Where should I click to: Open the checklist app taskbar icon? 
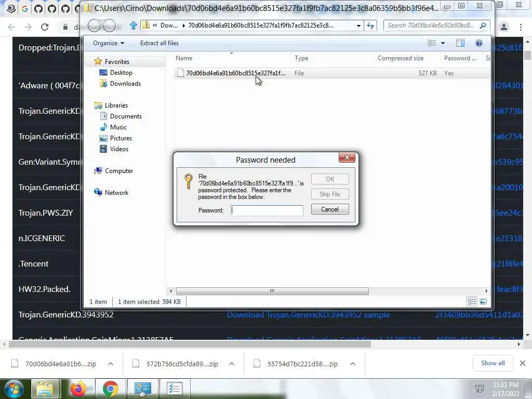click(175, 389)
